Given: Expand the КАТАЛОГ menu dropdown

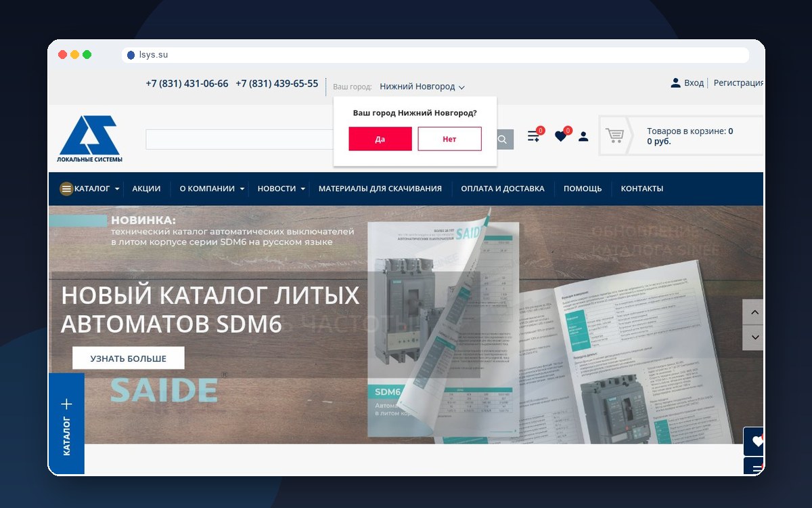Looking at the screenshot, I should [x=117, y=189].
